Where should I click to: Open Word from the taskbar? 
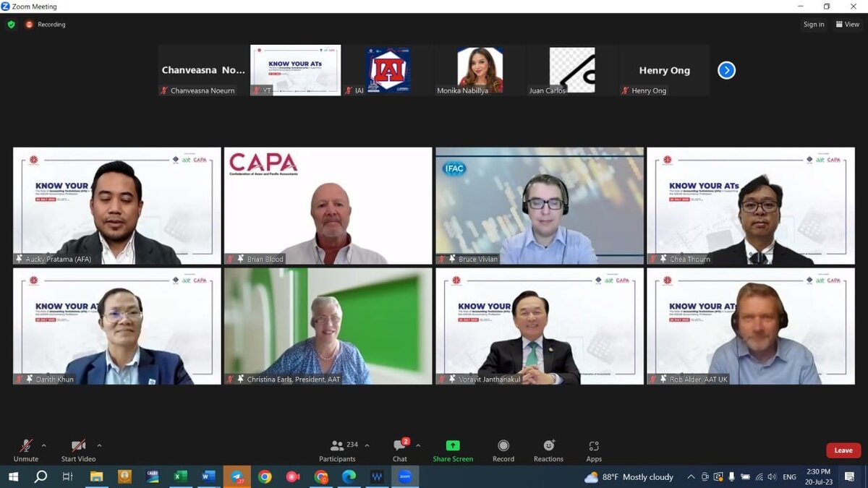click(x=208, y=476)
